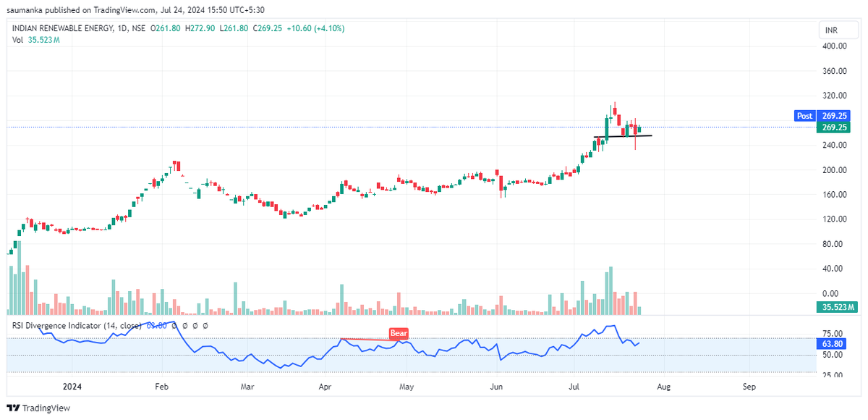Click the 160.00 price scale label
Viewport: 868px width, 420px height.
(x=835, y=194)
